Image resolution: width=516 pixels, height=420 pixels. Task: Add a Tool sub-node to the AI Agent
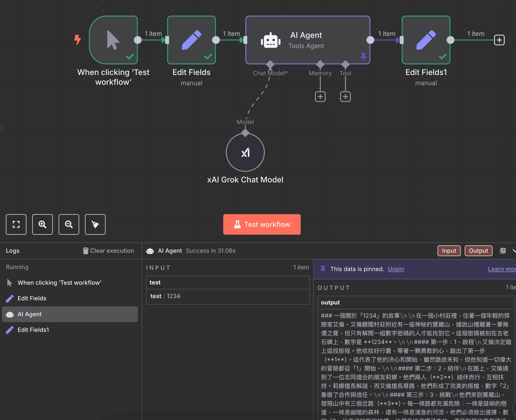pyautogui.click(x=345, y=96)
